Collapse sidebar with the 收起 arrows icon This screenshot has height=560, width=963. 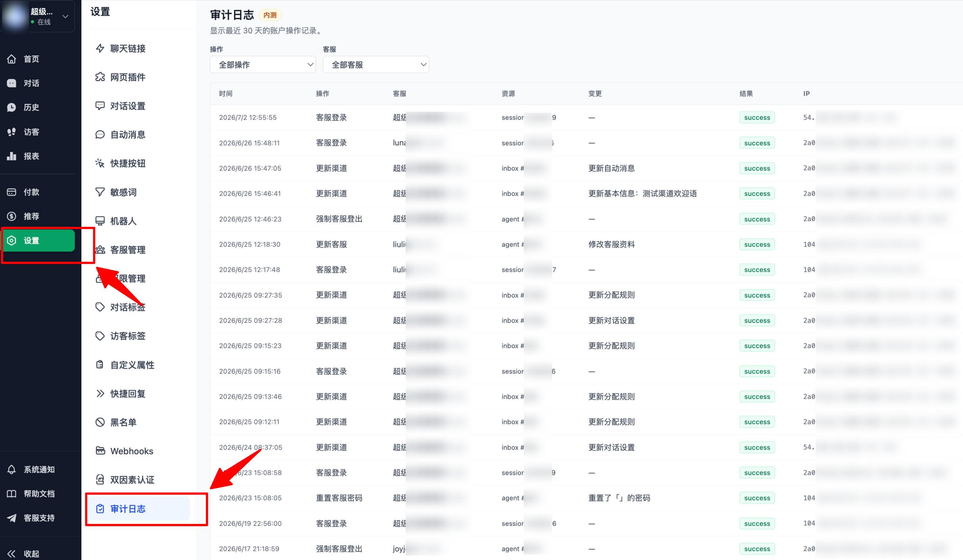11,553
